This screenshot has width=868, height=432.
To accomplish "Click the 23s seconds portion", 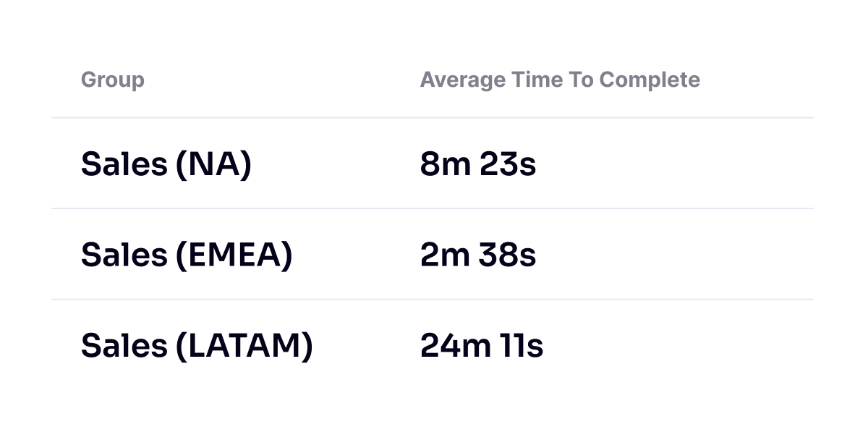I will click(508, 164).
